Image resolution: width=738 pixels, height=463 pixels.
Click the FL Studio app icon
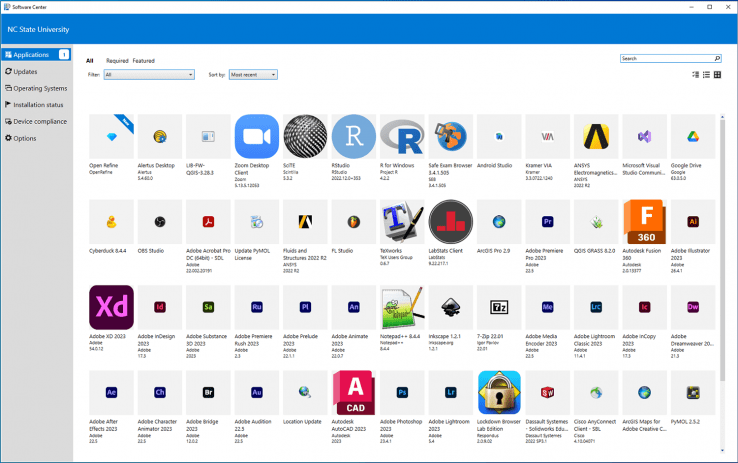pos(353,222)
